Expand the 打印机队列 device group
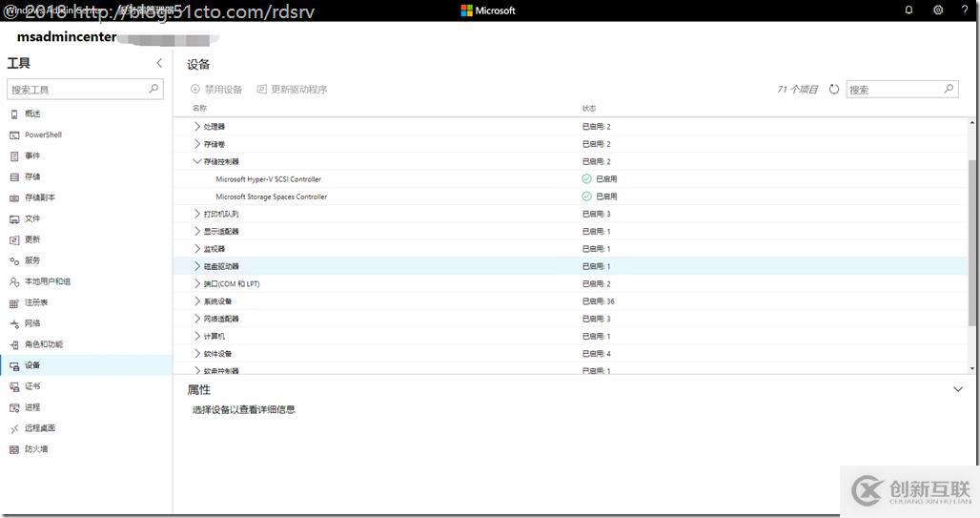The width and height of the screenshot is (980, 518). (x=197, y=214)
